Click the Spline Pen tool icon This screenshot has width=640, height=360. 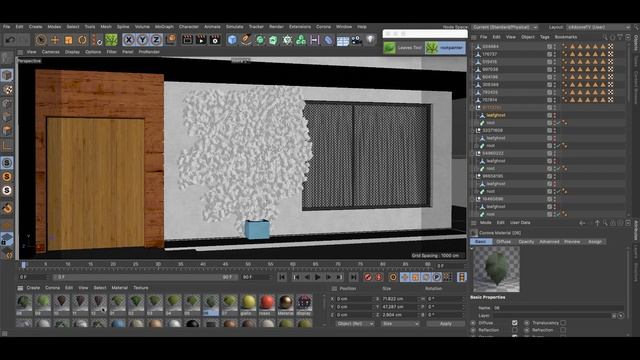(x=246, y=40)
